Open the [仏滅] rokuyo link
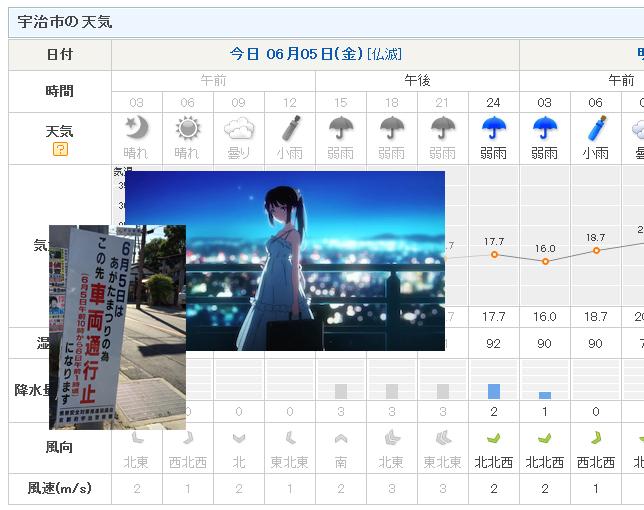The width and height of the screenshot is (644, 510). click(384, 54)
